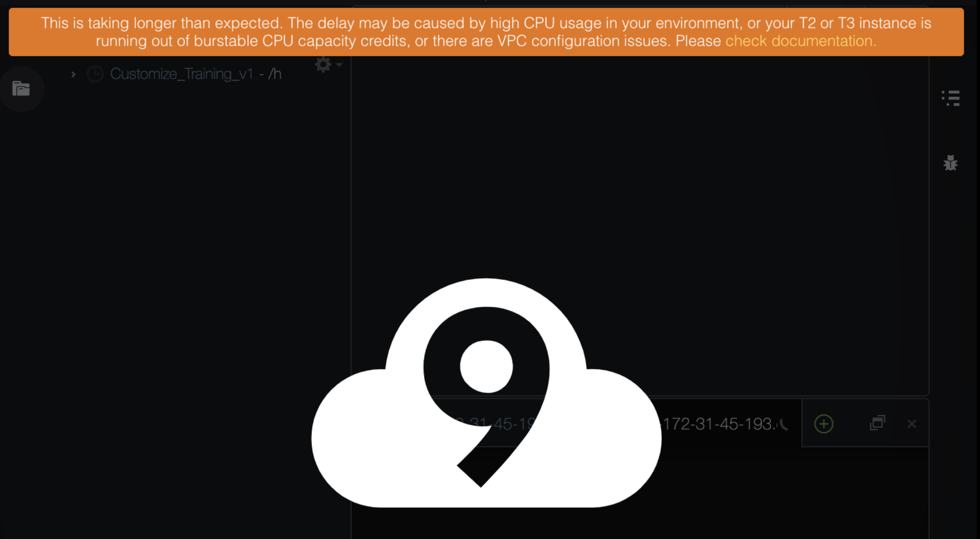The width and height of the screenshot is (980, 539).
Task: Open the Outline panel icon
Action: point(950,98)
